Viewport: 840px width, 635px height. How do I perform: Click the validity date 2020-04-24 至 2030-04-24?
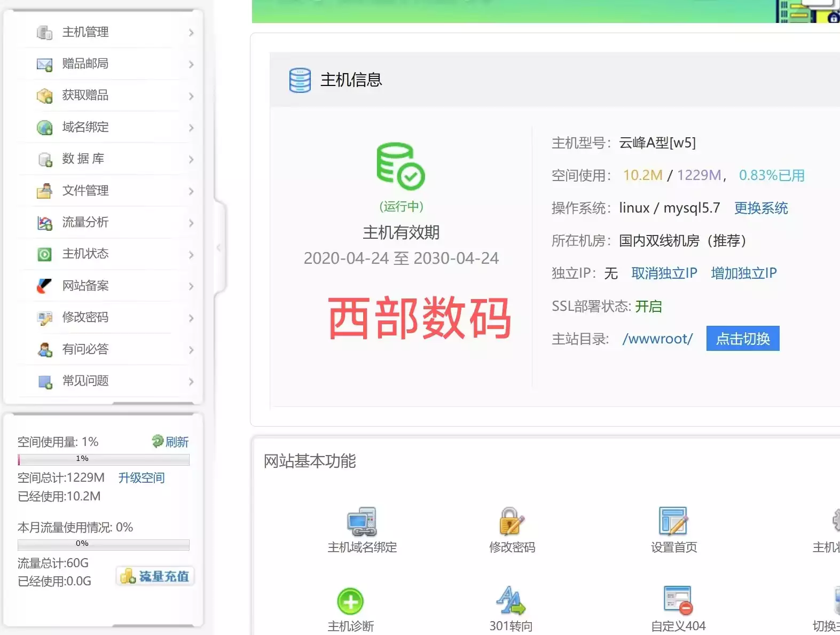tap(401, 258)
